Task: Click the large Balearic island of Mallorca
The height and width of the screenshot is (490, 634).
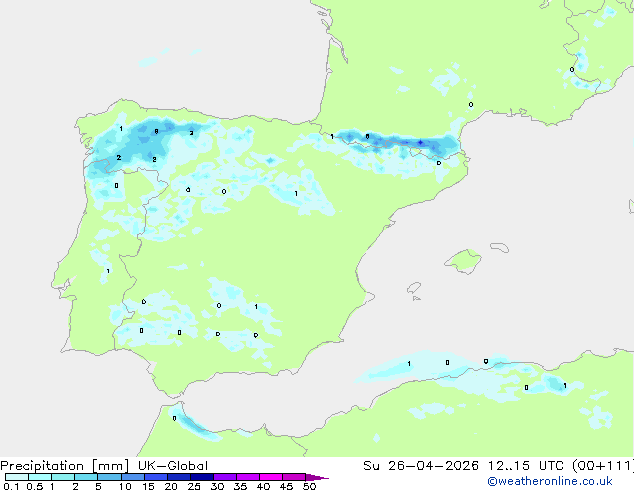Action: pyautogui.click(x=463, y=261)
